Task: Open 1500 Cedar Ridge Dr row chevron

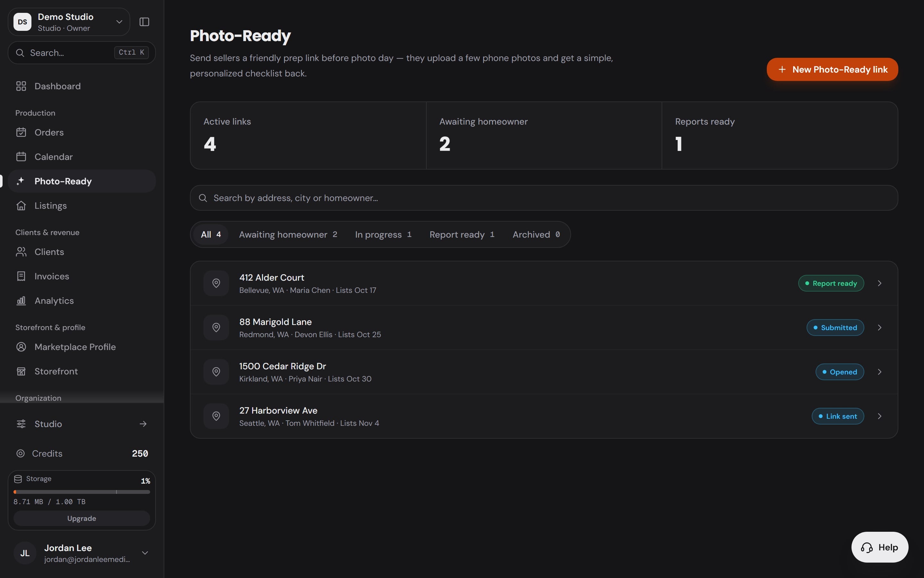Action: pos(880,372)
